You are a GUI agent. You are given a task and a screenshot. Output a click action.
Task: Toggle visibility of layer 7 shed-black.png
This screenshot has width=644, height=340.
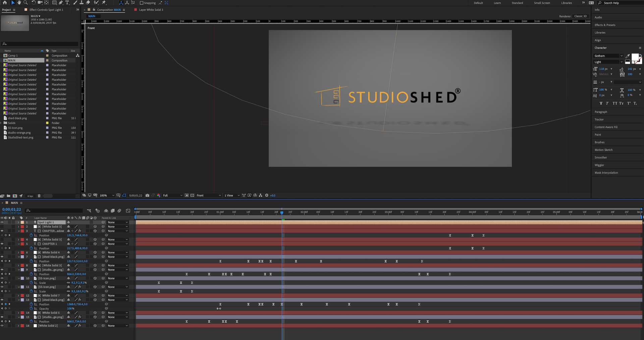(x=2, y=257)
